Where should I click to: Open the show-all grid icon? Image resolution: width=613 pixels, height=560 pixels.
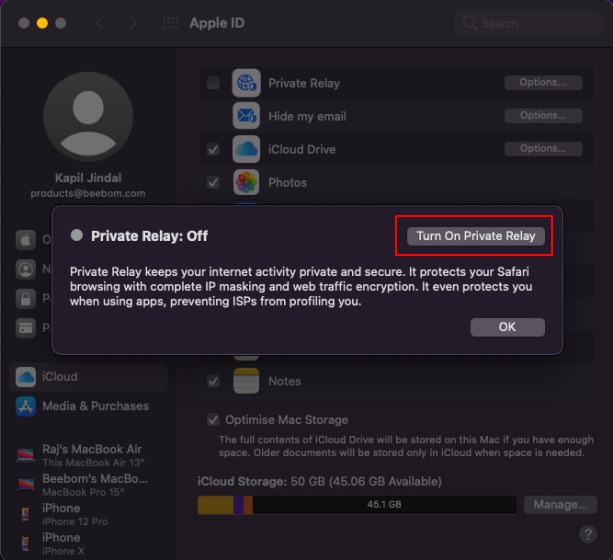coord(171,23)
